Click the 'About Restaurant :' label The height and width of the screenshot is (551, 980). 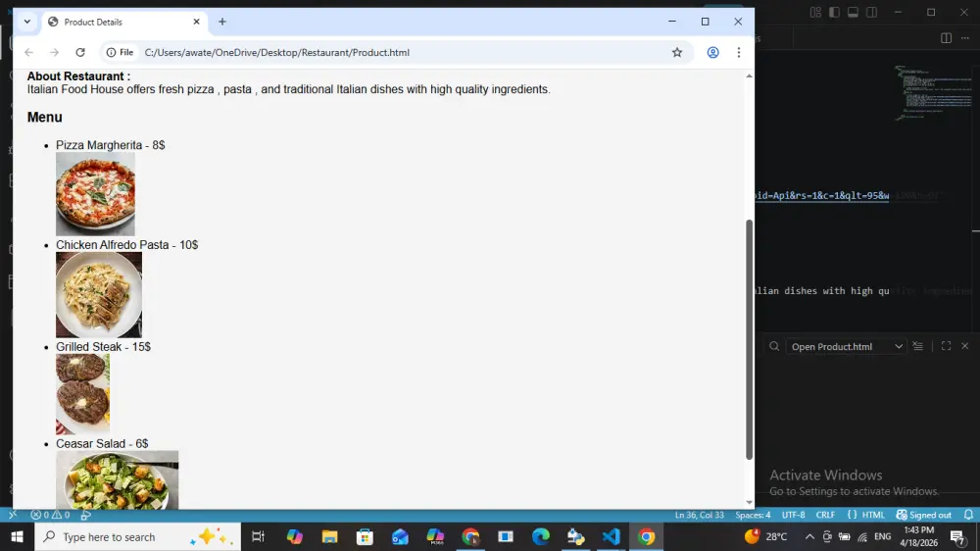pyautogui.click(x=78, y=76)
